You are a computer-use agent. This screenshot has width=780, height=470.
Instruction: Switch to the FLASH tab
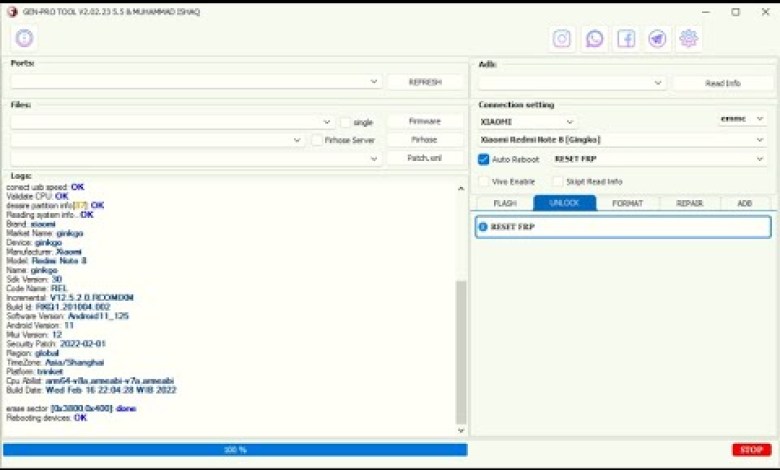point(505,203)
